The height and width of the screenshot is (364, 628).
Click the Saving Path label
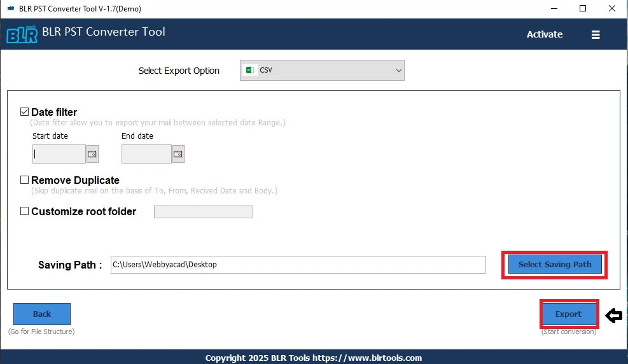(x=70, y=265)
